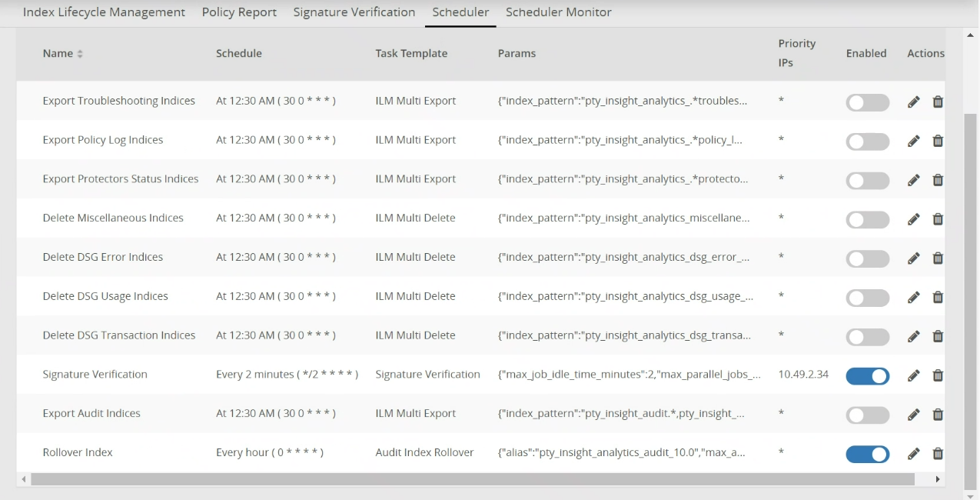Enable the Export Audit Indices toggle
980x500 pixels.
pos(867,415)
